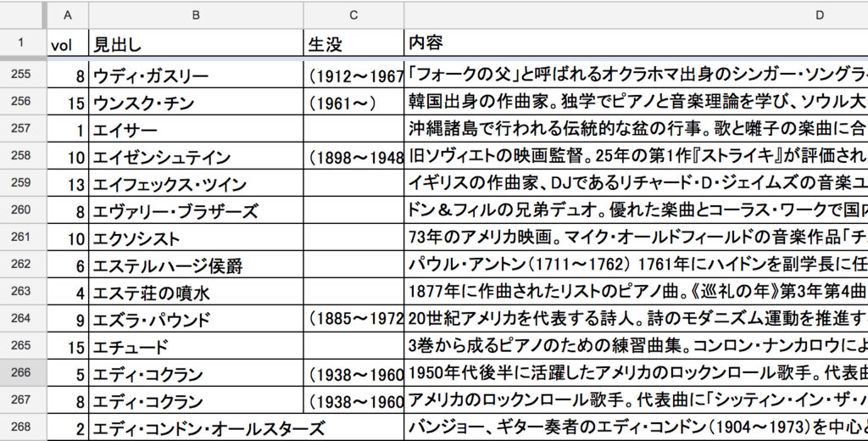868x441 pixels.
Task: Select vol cell '13' in row 259
Action: coord(68,183)
